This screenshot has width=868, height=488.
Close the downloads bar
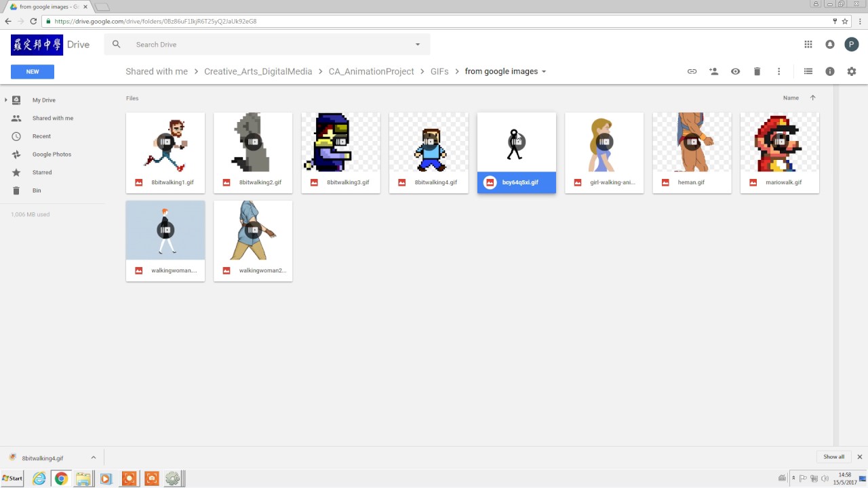tap(859, 457)
